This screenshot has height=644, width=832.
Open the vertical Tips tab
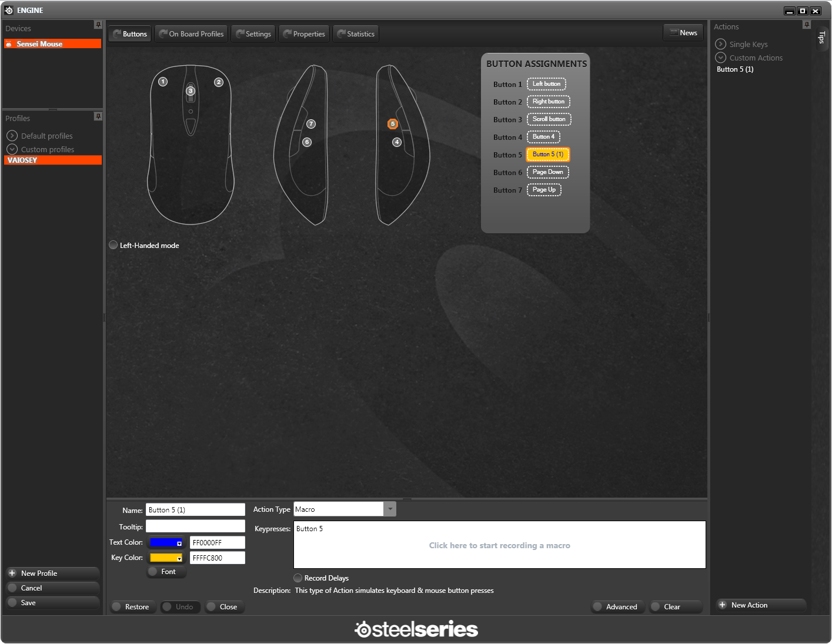pyautogui.click(x=821, y=38)
